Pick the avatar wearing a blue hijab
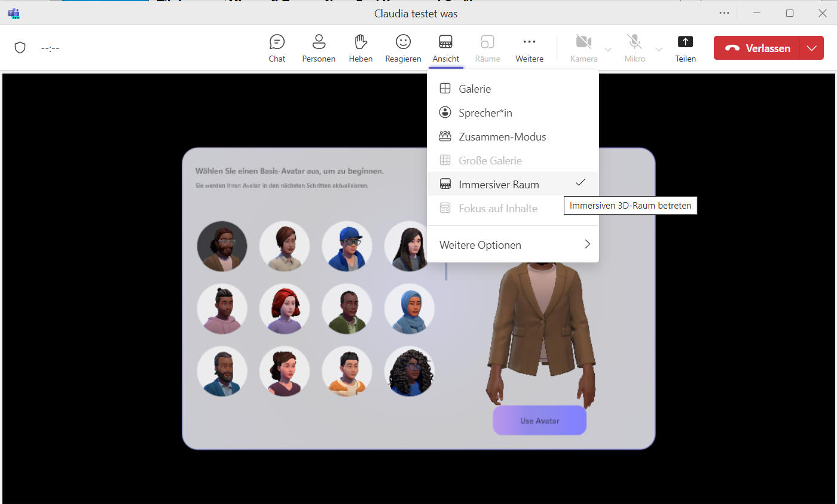Screen dimensions: 837x504 pos(410,308)
